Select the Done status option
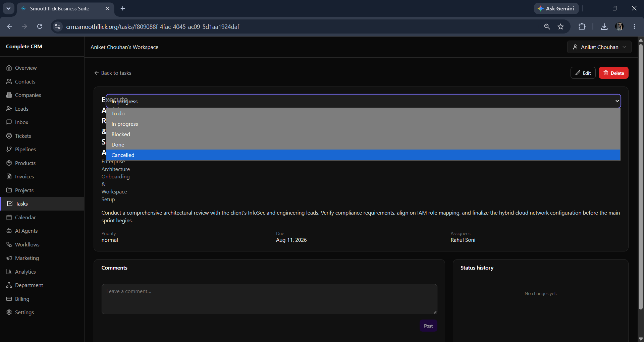This screenshot has width=644, height=342. tap(363, 145)
